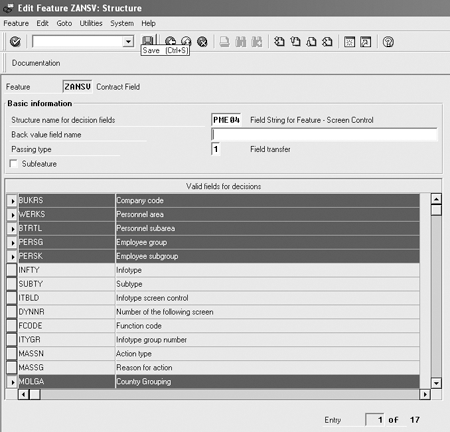Screen dimensions: 450x432
Task: Click the Cancel icon with X
Action: pyautogui.click(x=202, y=42)
